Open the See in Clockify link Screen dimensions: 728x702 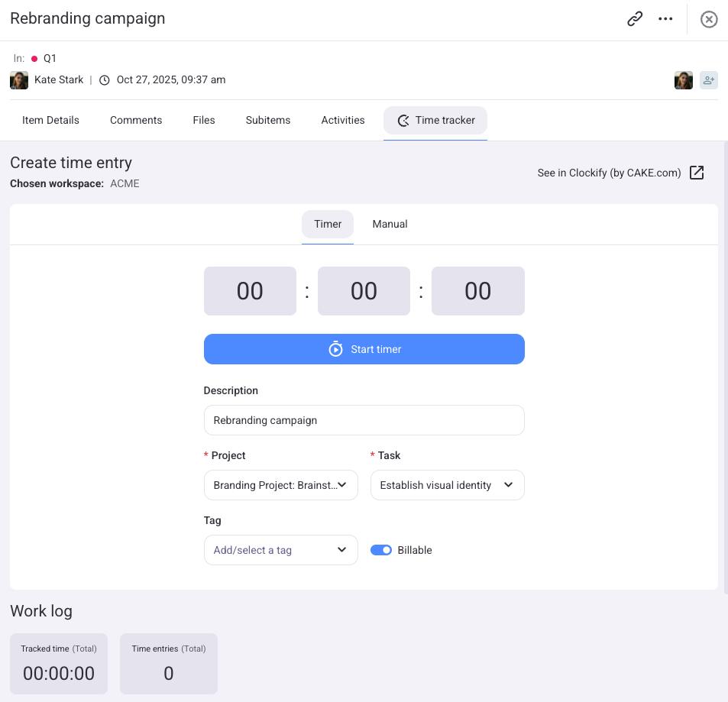(x=609, y=173)
